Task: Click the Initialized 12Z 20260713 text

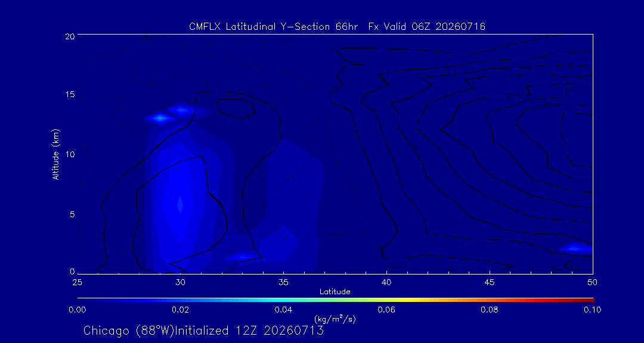Action: [x=249, y=330]
